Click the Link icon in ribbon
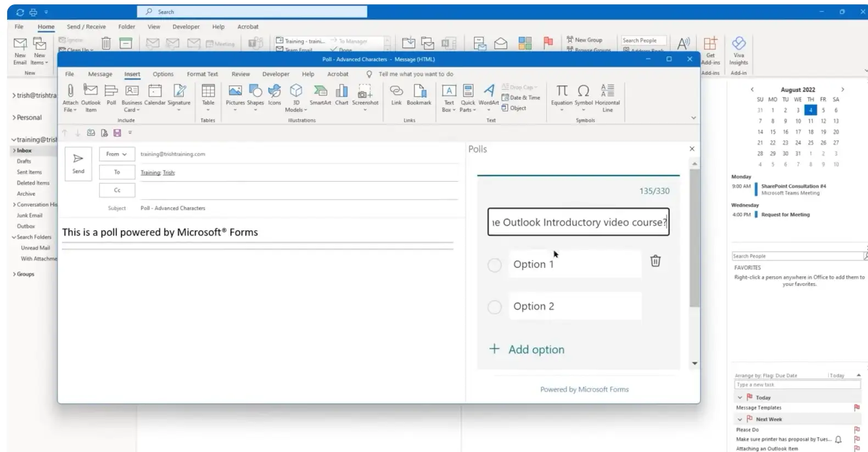The image size is (868, 452). click(x=396, y=95)
